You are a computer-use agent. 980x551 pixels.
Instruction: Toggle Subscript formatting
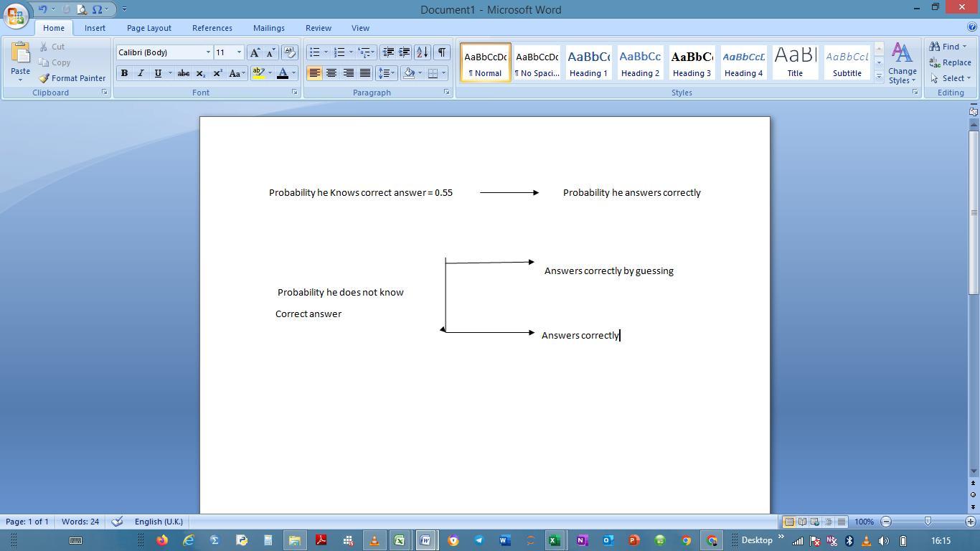click(x=201, y=73)
